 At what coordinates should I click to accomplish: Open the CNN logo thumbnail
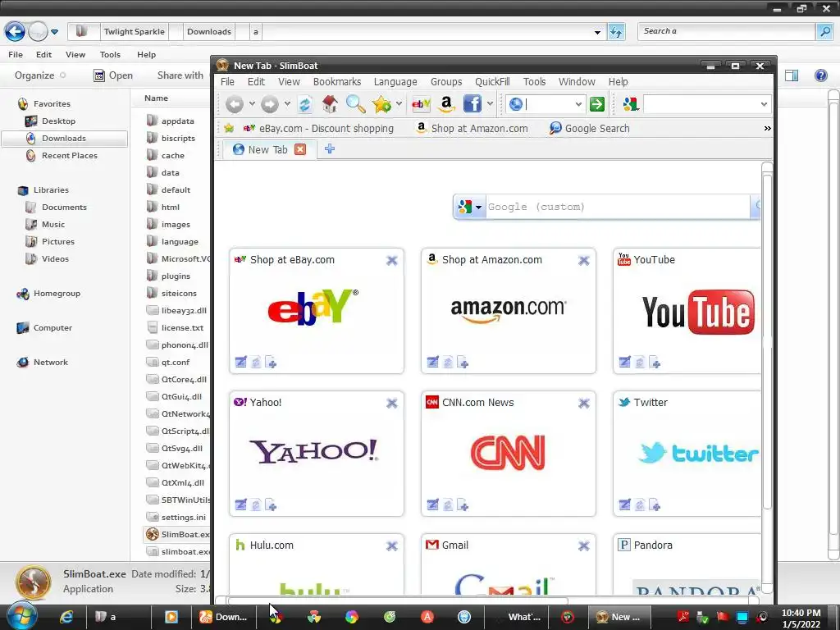click(x=508, y=453)
